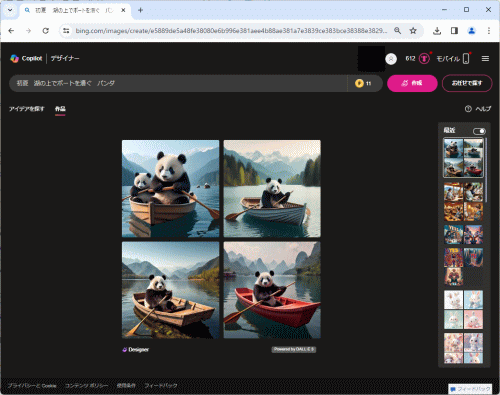Viewport: 500px width, 395px height.
Task: Open Chrome profile icon
Action: [x=471, y=31]
